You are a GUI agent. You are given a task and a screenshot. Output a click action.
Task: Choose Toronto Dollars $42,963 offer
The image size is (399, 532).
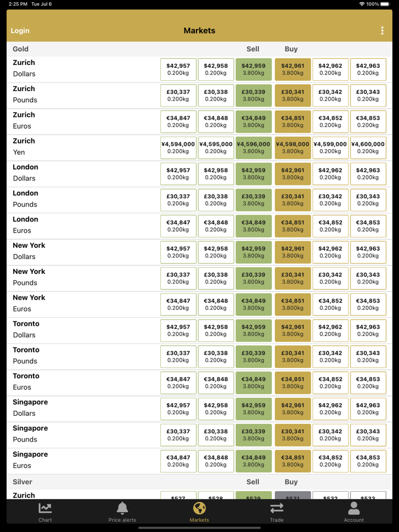[x=368, y=330]
